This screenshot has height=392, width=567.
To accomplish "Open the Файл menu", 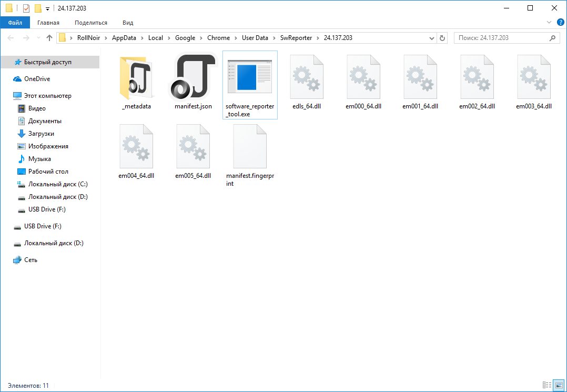I will click(x=15, y=23).
